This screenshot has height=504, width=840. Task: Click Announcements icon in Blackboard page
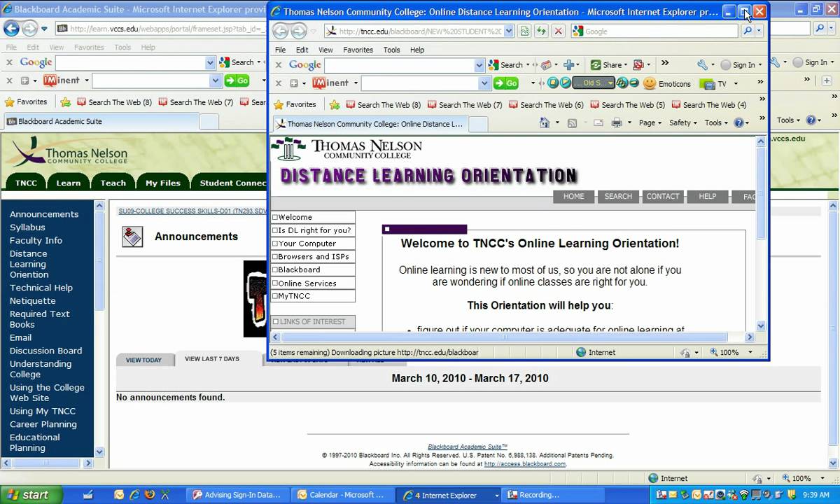click(132, 237)
